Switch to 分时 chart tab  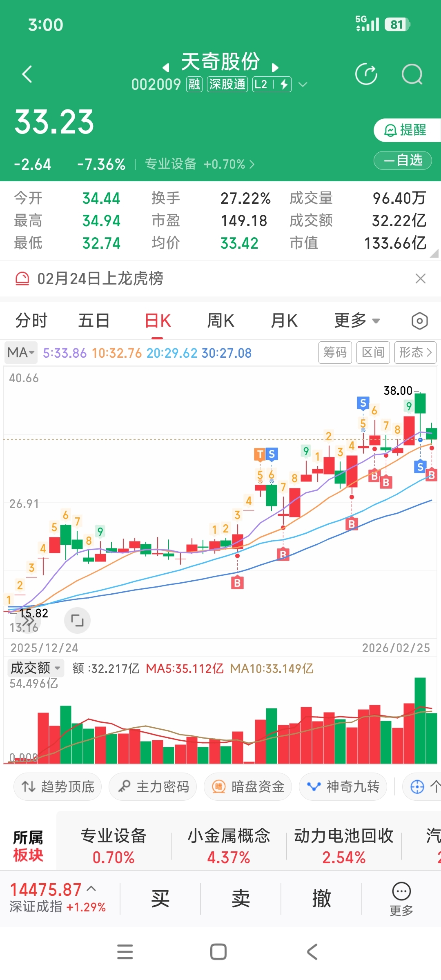(31, 321)
